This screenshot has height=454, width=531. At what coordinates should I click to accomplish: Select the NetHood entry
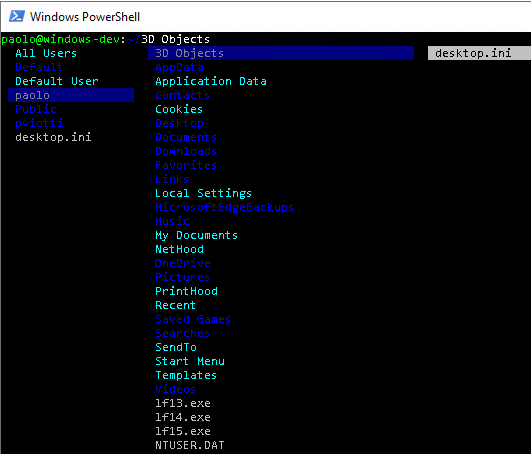[x=179, y=249]
